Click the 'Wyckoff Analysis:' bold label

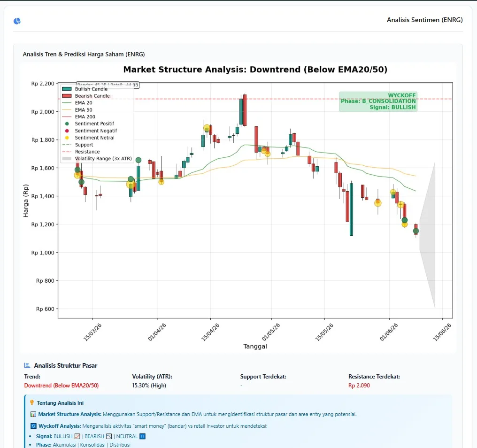[x=60, y=426]
